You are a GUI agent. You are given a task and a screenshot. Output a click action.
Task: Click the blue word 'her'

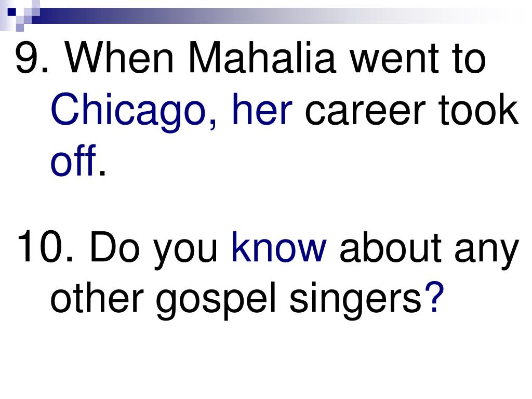[262, 109]
